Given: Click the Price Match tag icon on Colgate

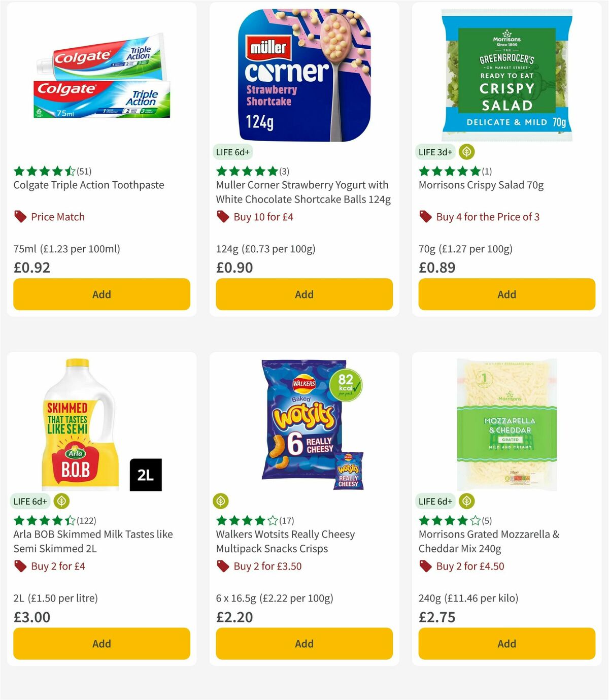Looking at the screenshot, I should pyautogui.click(x=20, y=216).
